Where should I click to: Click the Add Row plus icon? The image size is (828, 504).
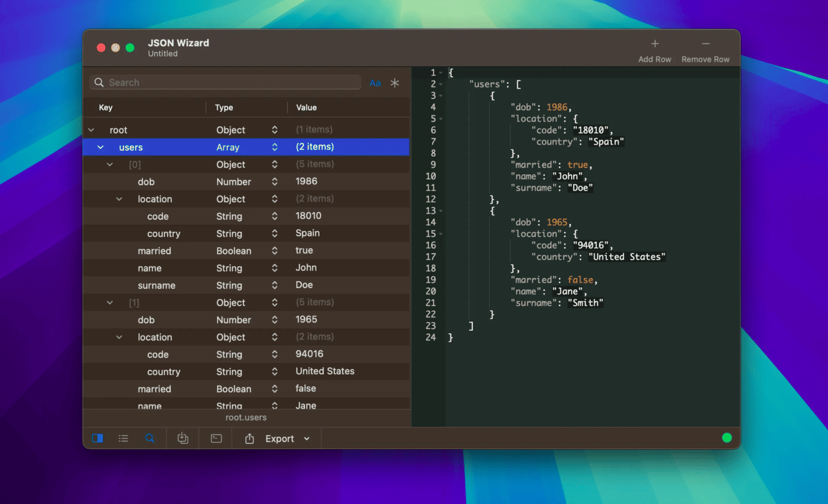[x=655, y=44]
